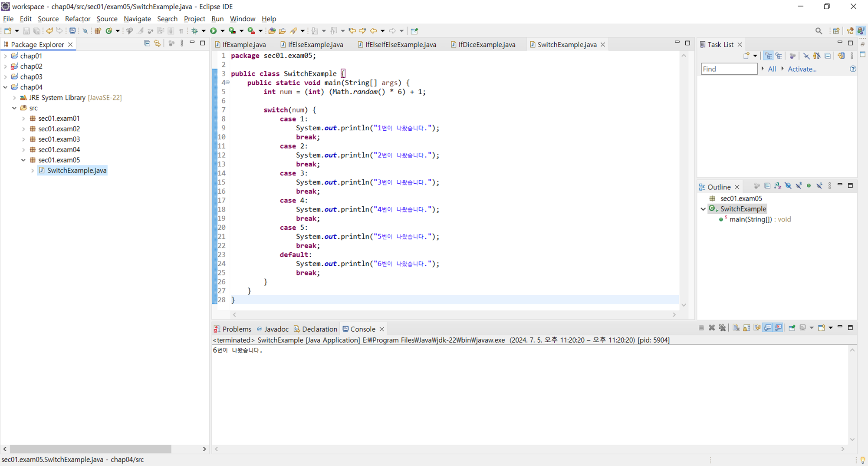Collapse All in Outline view
Image resolution: width=868 pixels, height=466 pixels.
(x=767, y=186)
